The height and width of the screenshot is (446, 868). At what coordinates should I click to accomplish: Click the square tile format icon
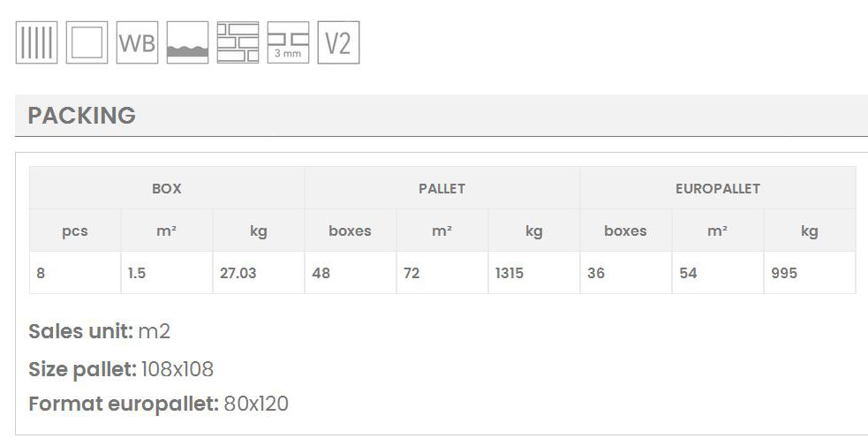(x=87, y=43)
